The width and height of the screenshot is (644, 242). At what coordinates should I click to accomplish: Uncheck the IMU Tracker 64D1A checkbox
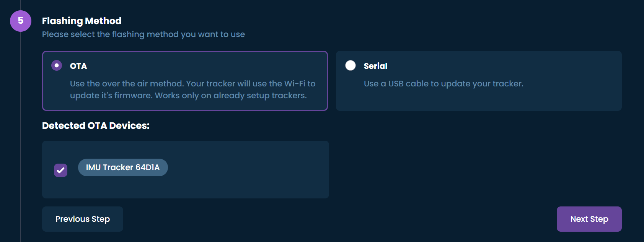pyautogui.click(x=60, y=170)
